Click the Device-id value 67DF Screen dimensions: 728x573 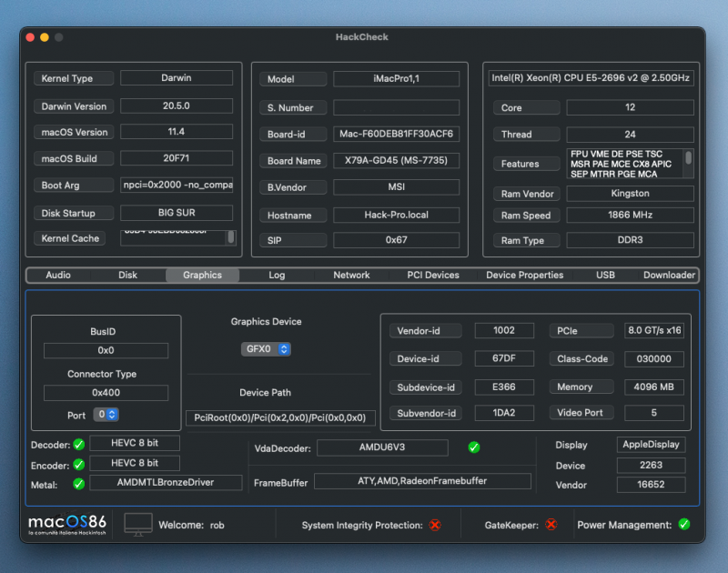coord(504,358)
